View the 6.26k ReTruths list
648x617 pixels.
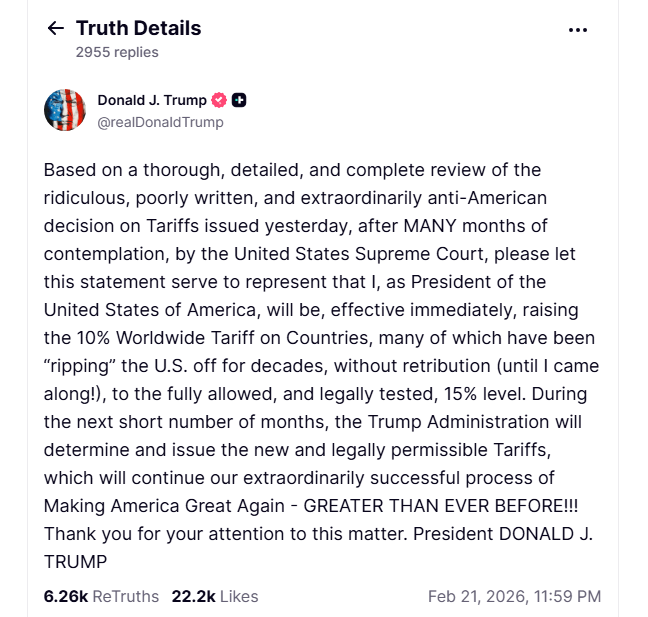101,596
